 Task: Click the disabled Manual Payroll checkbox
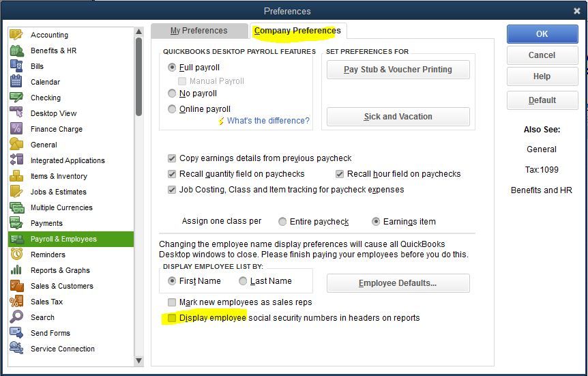click(182, 81)
